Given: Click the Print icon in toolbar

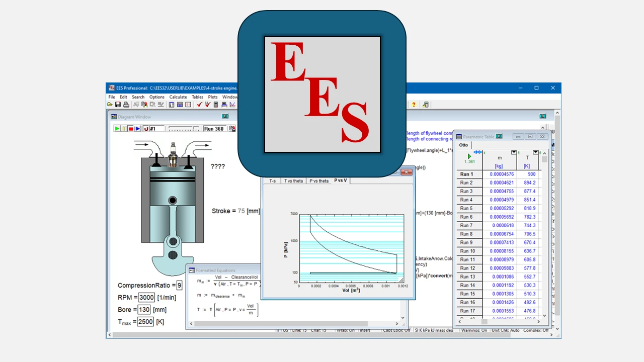Looking at the screenshot, I should pyautogui.click(x=125, y=105).
